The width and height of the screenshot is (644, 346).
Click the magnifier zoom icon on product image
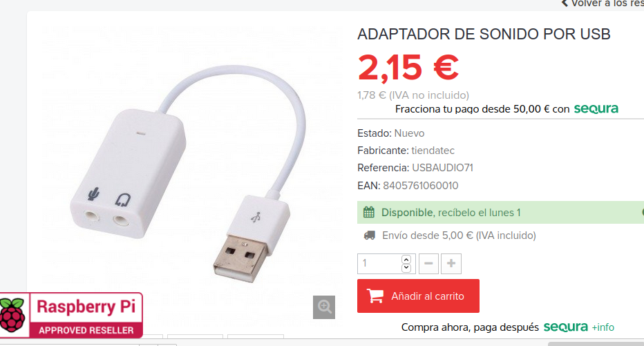point(324,307)
